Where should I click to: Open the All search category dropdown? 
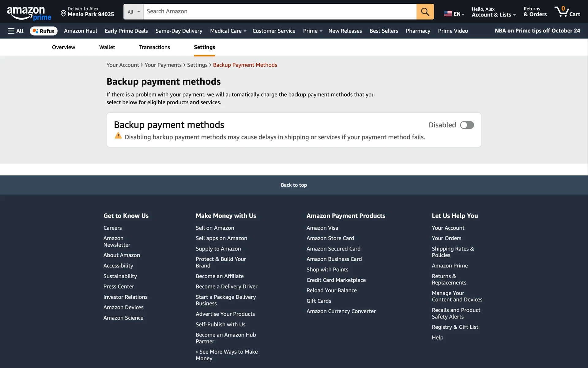pos(134,12)
